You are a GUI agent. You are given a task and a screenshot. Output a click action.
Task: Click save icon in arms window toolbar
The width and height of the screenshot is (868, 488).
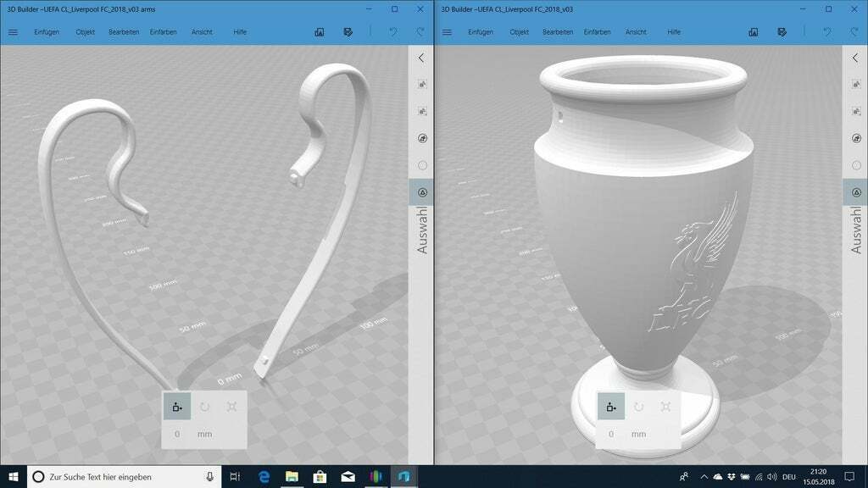pos(348,32)
